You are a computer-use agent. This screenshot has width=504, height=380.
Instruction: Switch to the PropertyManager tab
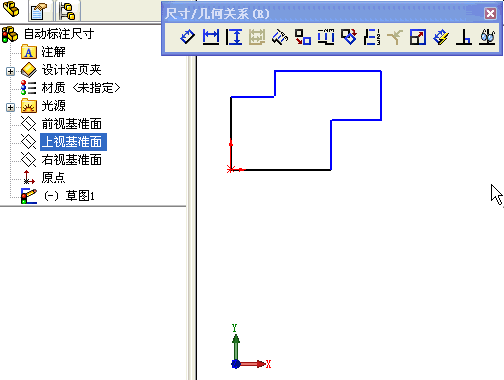tap(39, 11)
